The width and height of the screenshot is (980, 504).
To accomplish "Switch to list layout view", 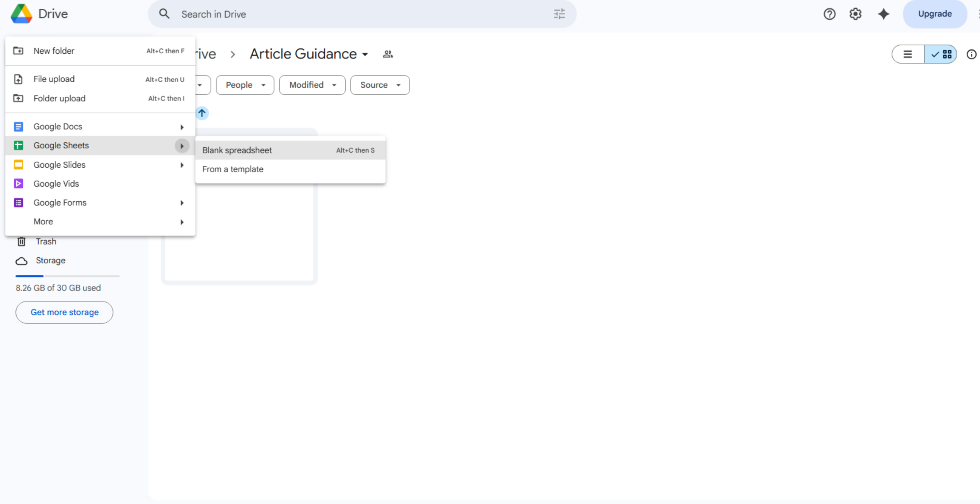I will point(908,54).
